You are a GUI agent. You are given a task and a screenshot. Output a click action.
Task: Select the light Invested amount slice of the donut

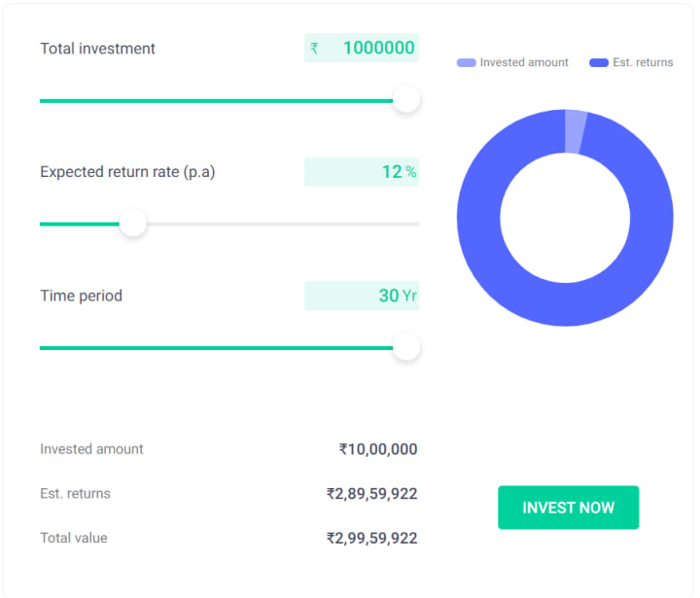pyautogui.click(x=575, y=131)
